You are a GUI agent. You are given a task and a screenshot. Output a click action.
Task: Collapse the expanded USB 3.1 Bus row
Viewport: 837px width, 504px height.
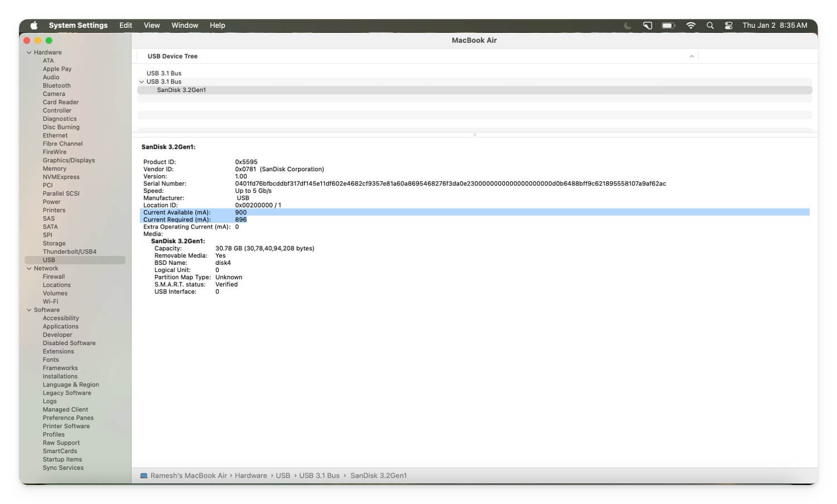(142, 81)
